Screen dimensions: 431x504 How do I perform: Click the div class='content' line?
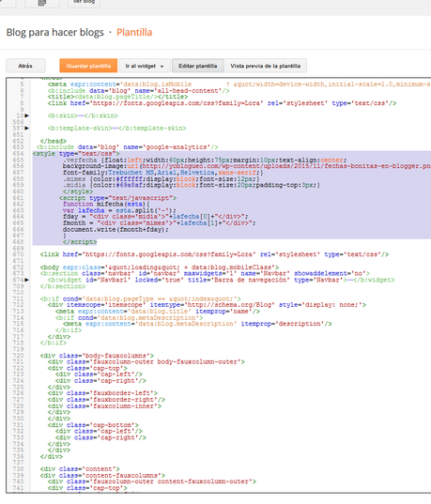pos(80,469)
